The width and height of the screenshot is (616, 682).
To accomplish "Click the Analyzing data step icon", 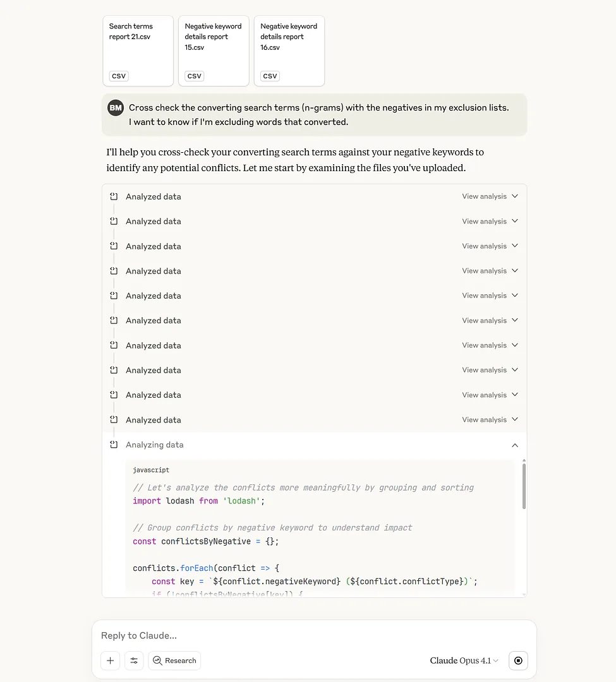I will [x=114, y=445].
